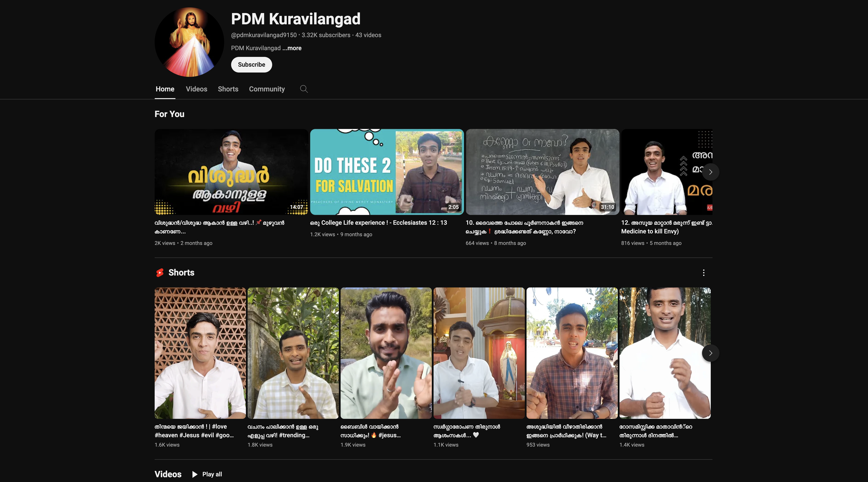This screenshot has height=482, width=868.
Task: Open the 'Do These 2 For Salvation' video
Action: (x=386, y=172)
